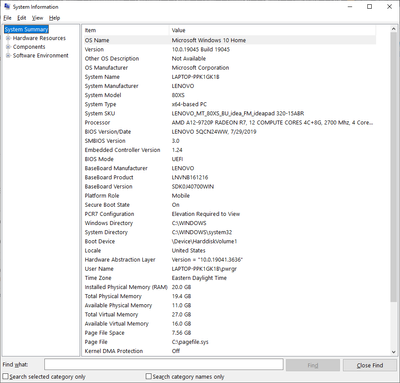Expand the Components node

click(x=8, y=47)
